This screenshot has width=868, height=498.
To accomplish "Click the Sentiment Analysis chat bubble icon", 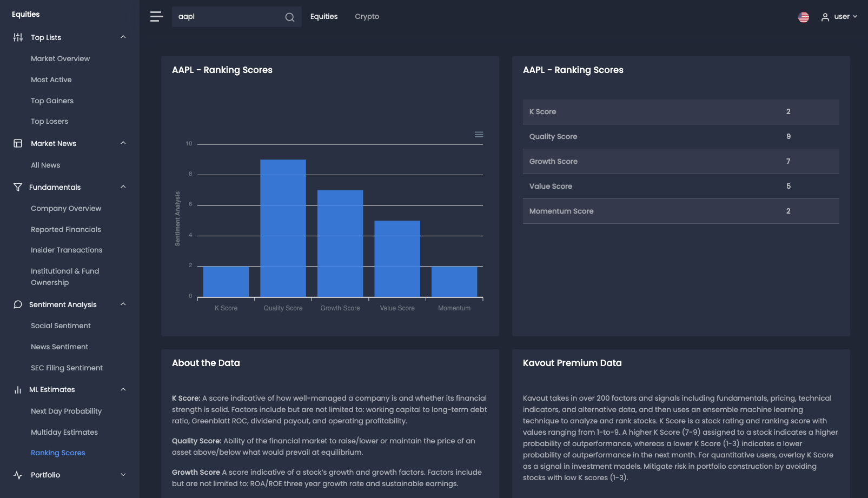I will pos(18,304).
